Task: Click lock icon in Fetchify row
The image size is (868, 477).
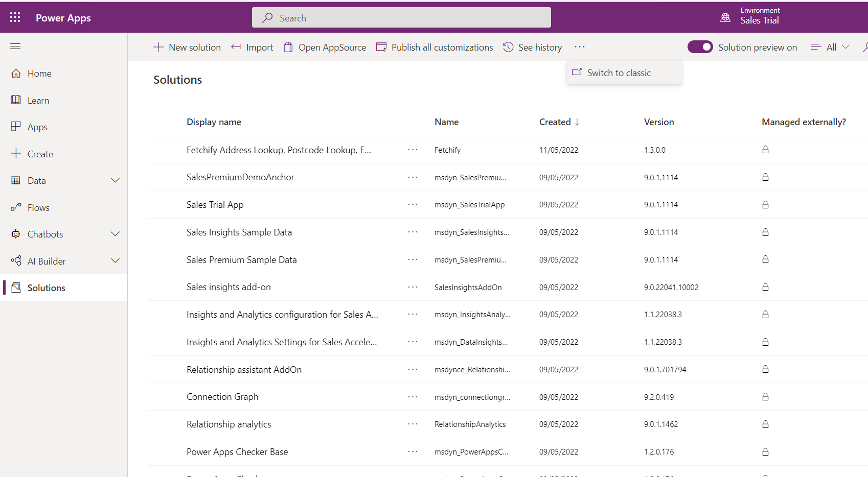Action: [765, 150]
